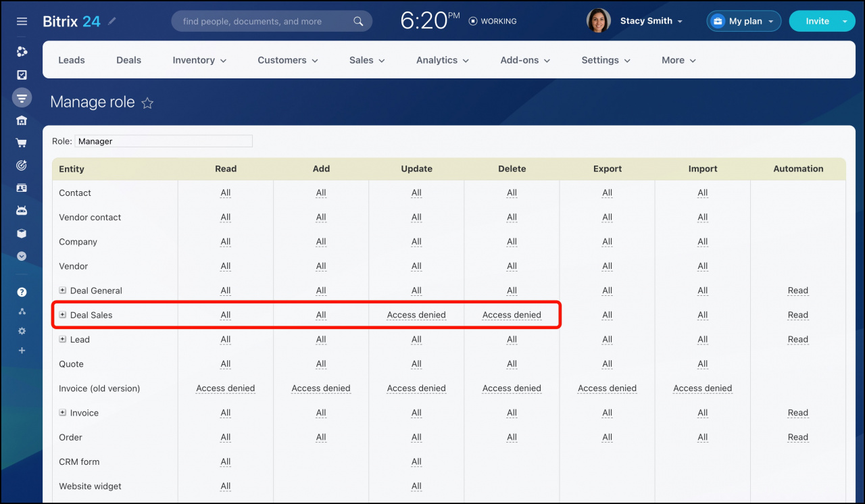The width and height of the screenshot is (865, 504).
Task: Open the box cube sidebar icon
Action: (22, 233)
